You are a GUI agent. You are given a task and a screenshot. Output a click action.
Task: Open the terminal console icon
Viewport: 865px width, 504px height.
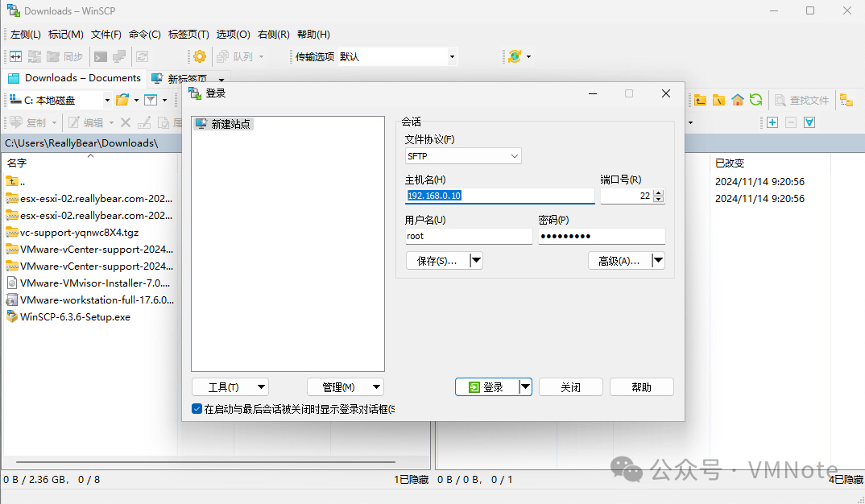pos(101,56)
